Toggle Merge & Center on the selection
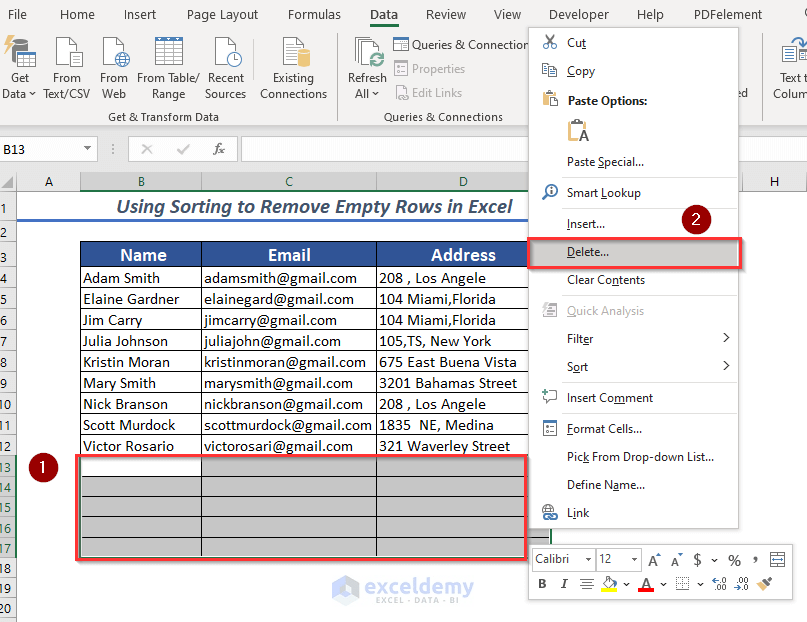807x622 pixels. [779, 558]
